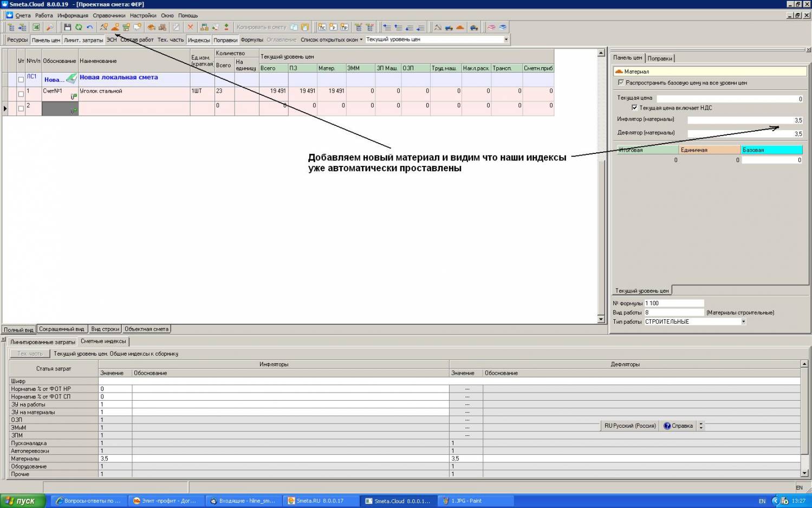
Task: Click the 'Лимит. затраты' toolbar button
Action: point(83,40)
